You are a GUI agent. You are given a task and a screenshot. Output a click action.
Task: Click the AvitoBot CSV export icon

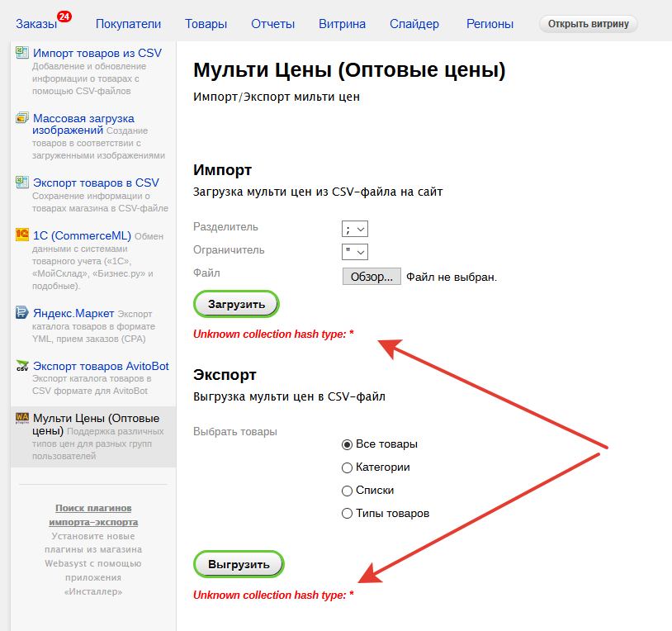[x=22, y=365]
